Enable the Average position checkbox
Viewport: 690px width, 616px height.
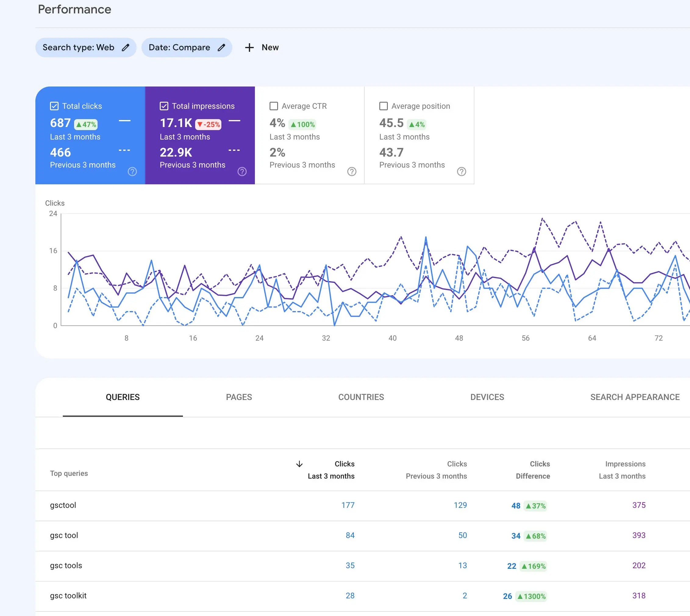pos(384,106)
